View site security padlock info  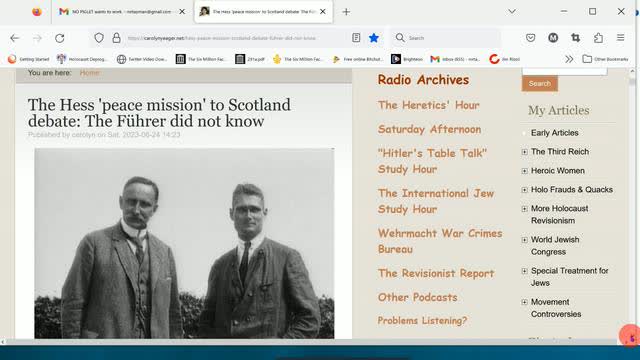[116, 38]
